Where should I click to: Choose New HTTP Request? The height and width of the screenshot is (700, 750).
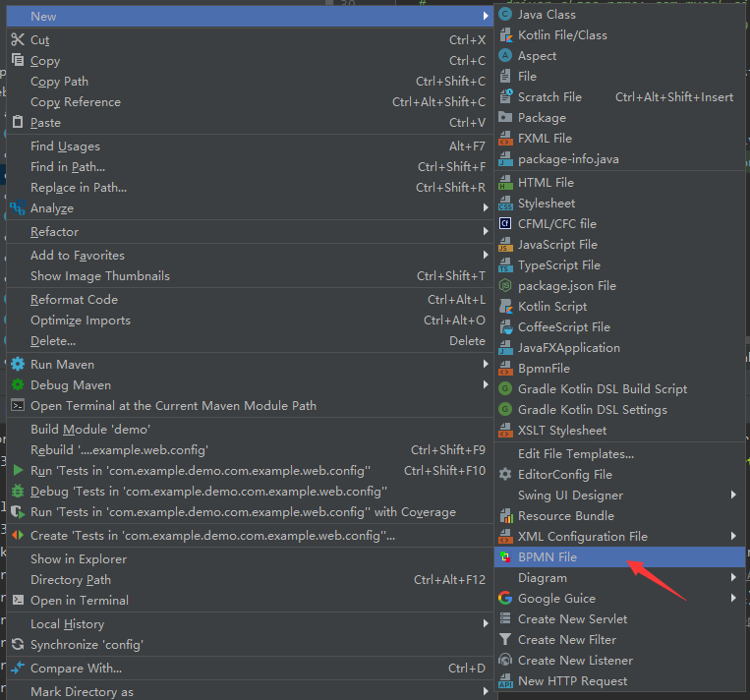pos(620,681)
